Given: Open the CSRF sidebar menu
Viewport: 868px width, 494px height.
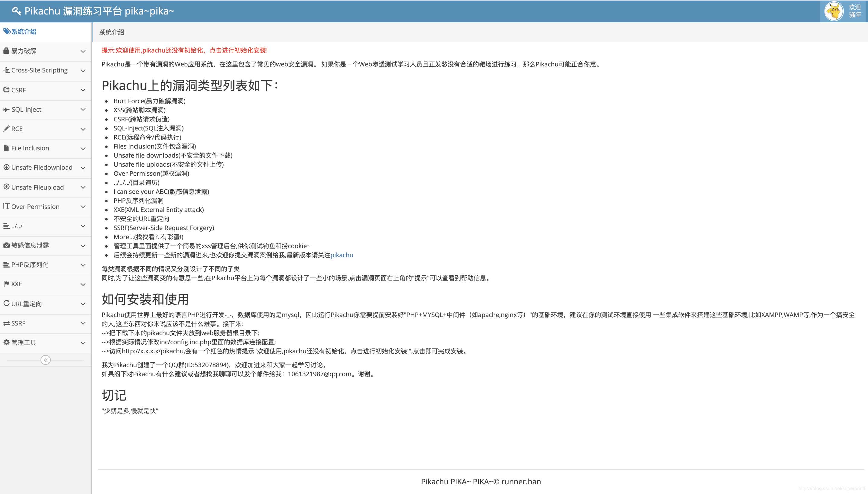Looking at the screenshot, I should [x=46, y=90].
